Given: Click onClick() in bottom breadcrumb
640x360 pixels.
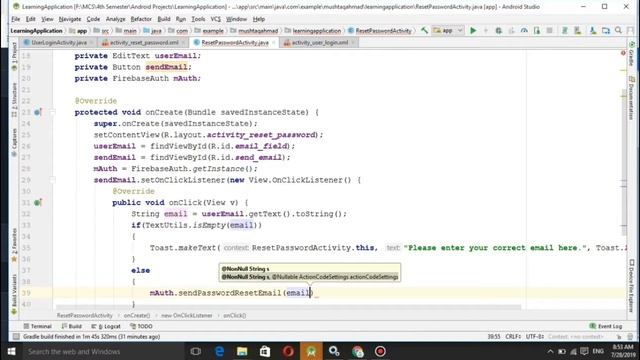Looking at the screenshot, I should [x=234, y=316].
